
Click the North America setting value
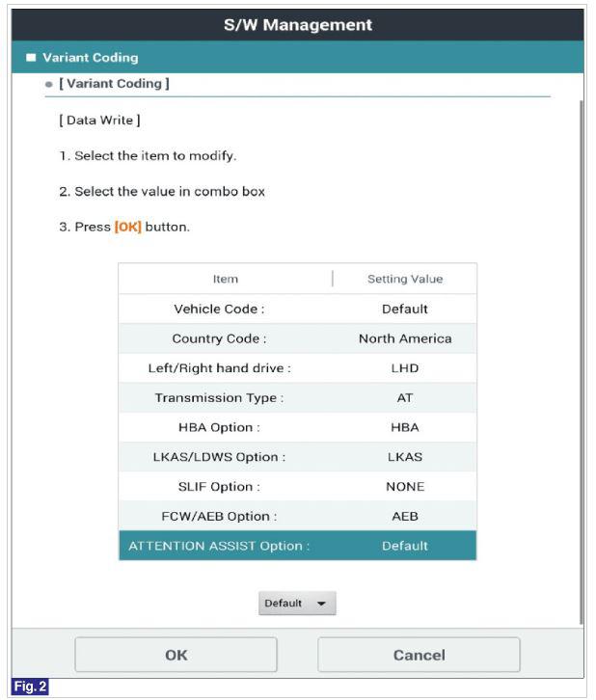point(405,338)
